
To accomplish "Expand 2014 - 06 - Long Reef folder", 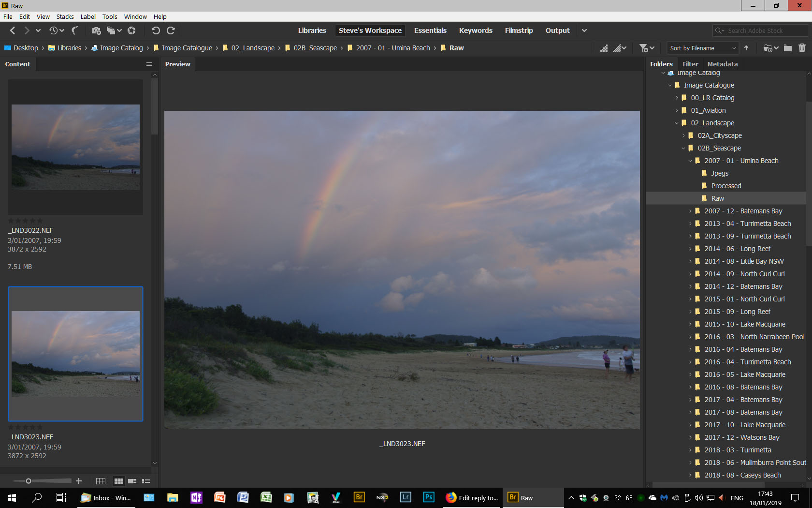I will click(690, 249).
